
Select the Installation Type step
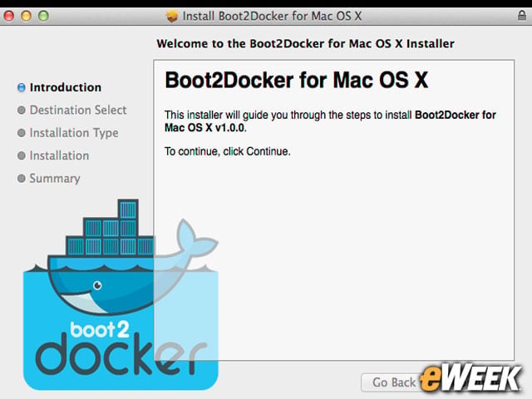coord(74,133)
